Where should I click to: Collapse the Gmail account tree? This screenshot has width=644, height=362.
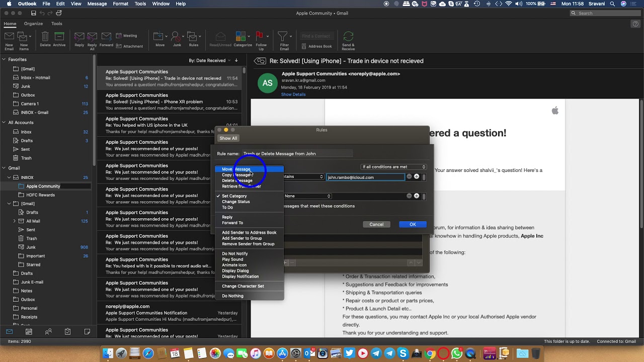(x=4, y=168)
